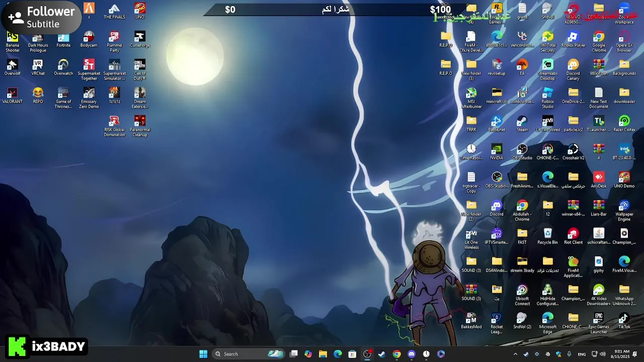This screenshot has width=644, height=362.
Task: Launch OBS Studio desktop shortcut
Action: [522, 152]
